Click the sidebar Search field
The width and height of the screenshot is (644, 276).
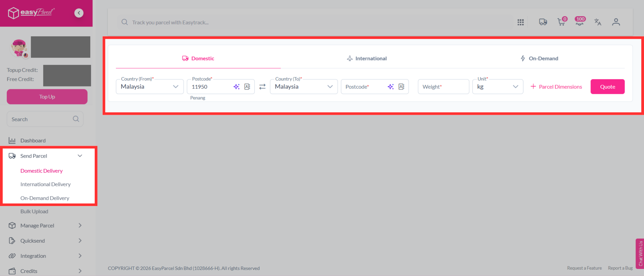(x=45, y=119)
